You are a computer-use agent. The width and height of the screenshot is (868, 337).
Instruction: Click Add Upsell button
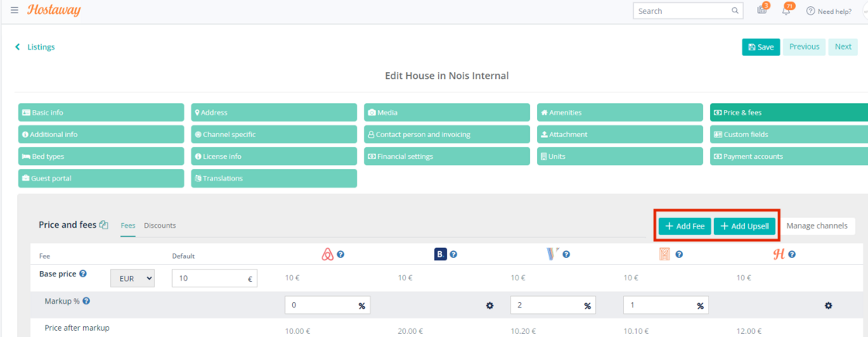point(744,225)
